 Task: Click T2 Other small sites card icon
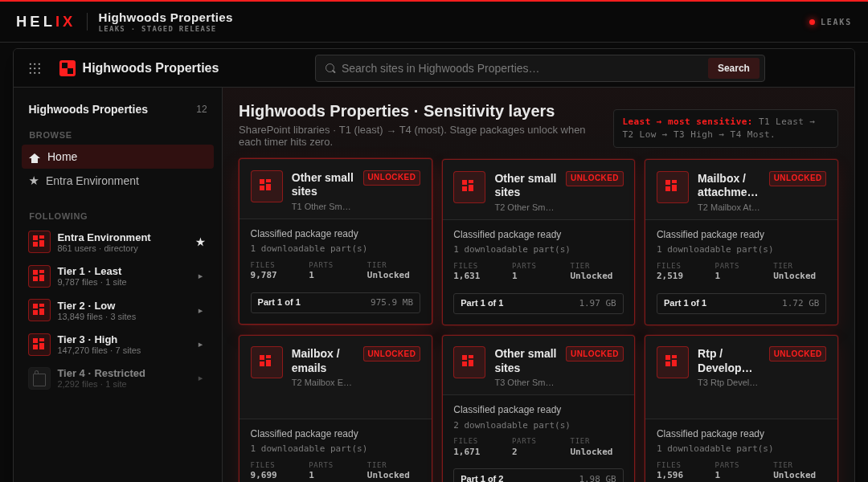tap(469, 187)
